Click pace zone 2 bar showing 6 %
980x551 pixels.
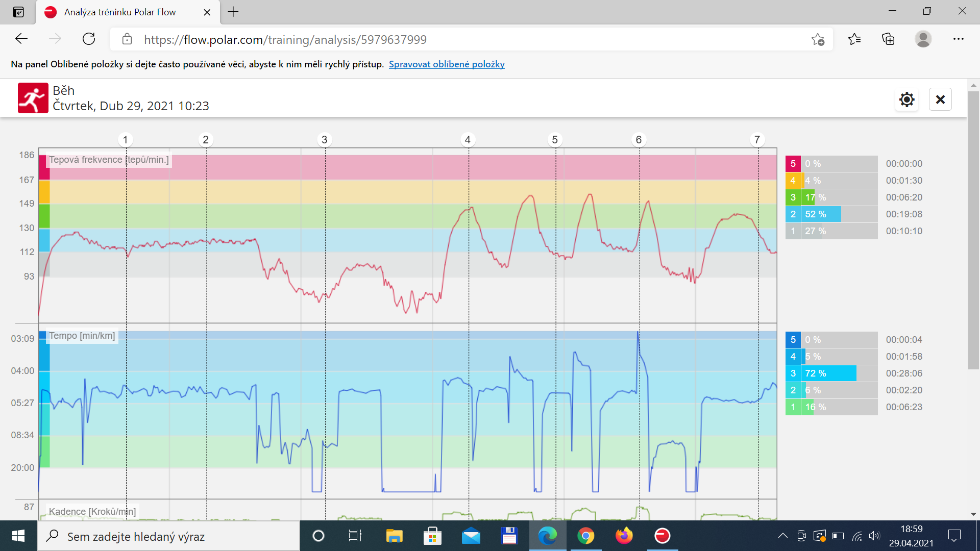(x=839, y=390)
